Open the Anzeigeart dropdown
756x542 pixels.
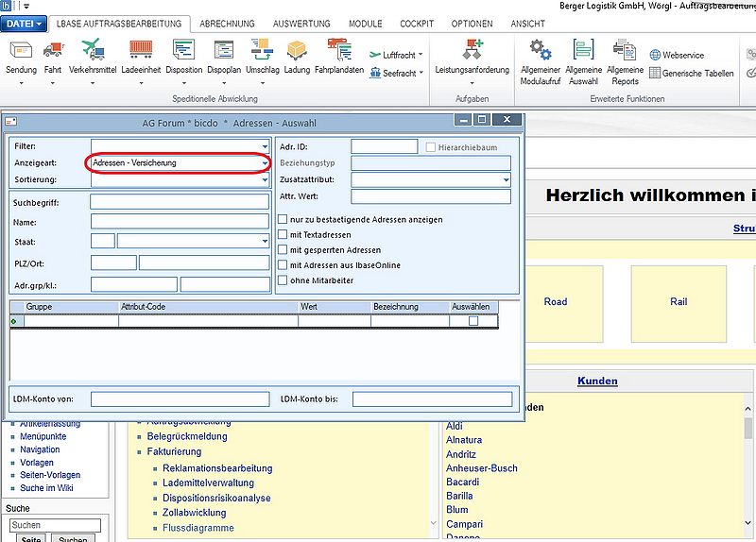pos(265,163)
